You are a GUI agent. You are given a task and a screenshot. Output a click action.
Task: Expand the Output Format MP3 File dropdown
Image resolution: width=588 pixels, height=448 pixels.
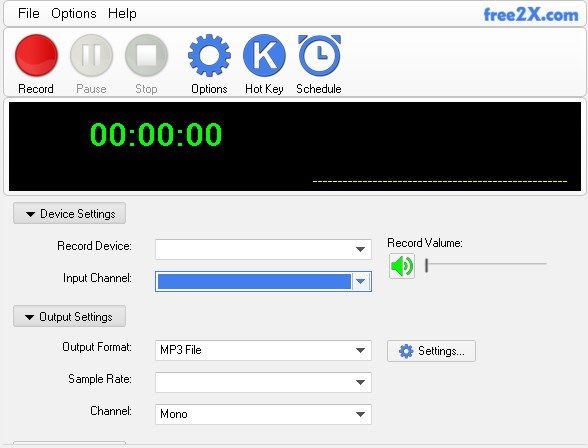[263, 351]
